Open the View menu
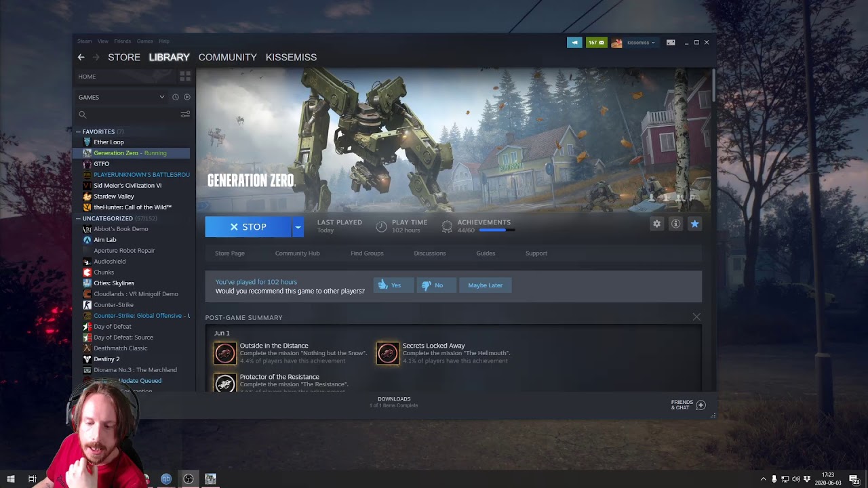Image resolution: width=868 pixels, height=488 pixels. point(103,41)
